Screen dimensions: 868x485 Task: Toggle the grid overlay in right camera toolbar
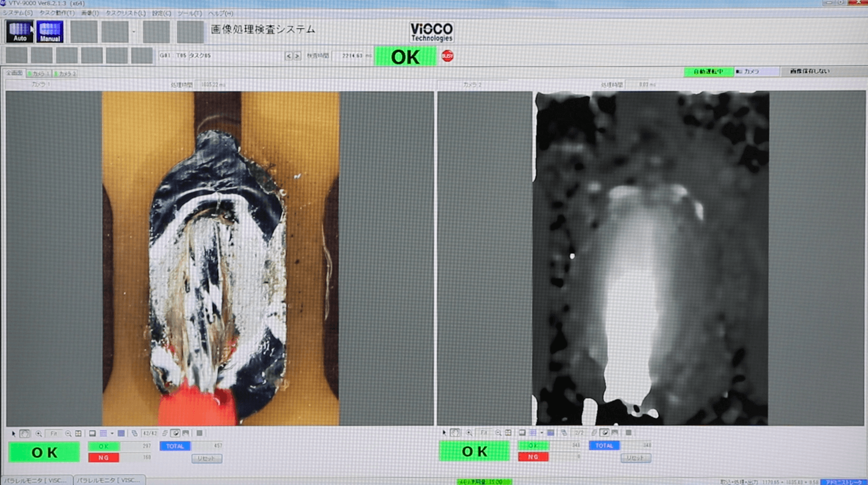click(533, 433)
